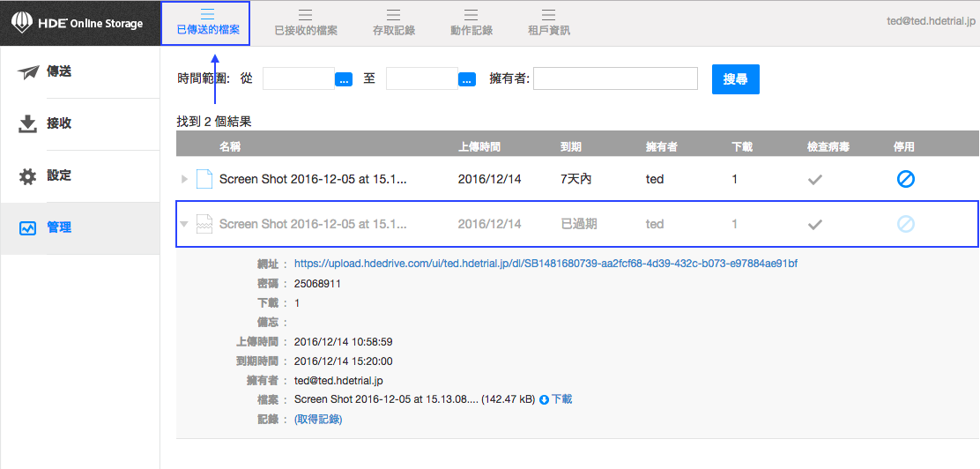Switch to the 已傳送的檔案 tab
Screen dimensions: 980x469
205,23
